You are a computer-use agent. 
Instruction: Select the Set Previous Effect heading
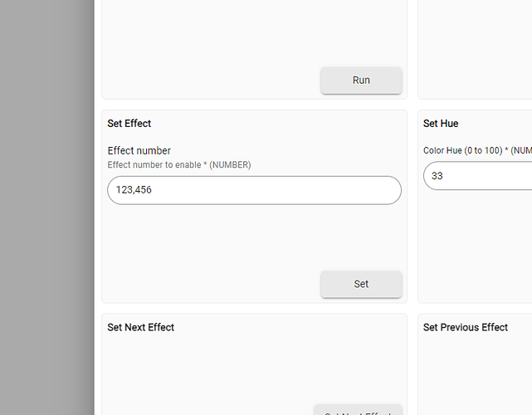point(466,327)
